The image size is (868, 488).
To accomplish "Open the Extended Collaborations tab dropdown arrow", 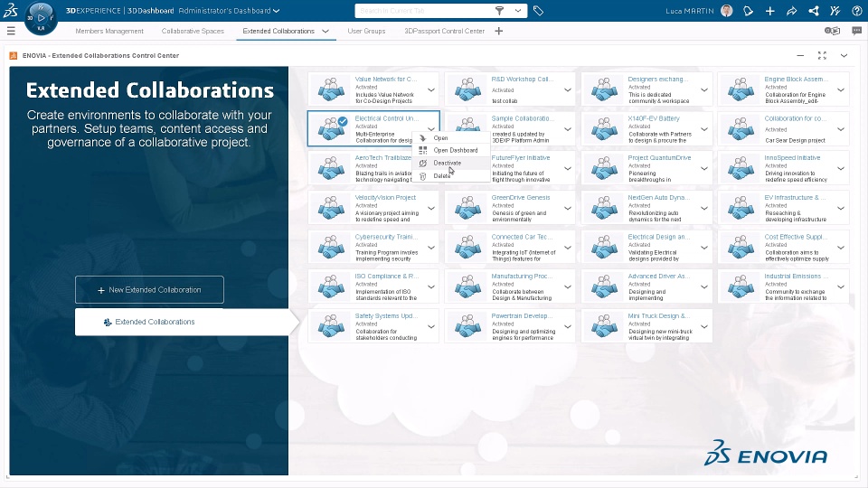I will click(325, 31).
